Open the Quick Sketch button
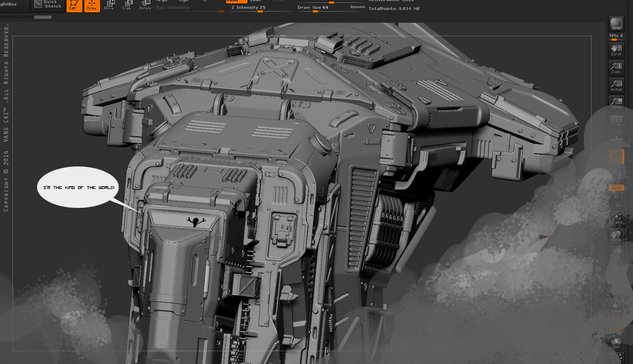633x364 pixels. (x=48, y=5)
